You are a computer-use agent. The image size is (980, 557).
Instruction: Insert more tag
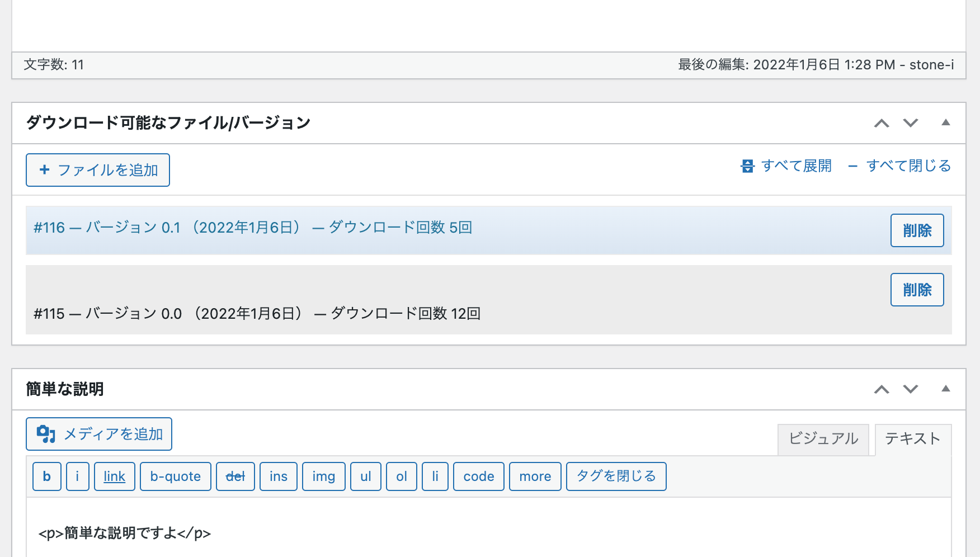(x=535, y=476)
